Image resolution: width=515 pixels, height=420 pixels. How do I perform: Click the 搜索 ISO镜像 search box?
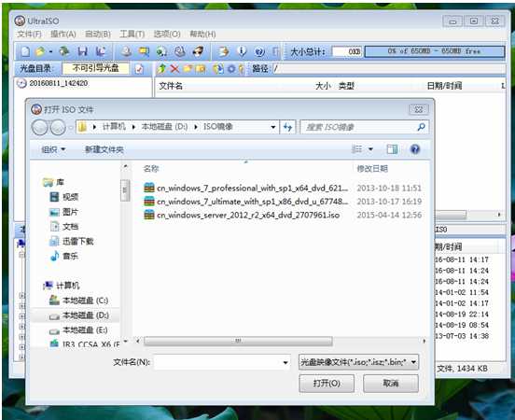click(x=364, y=127)
